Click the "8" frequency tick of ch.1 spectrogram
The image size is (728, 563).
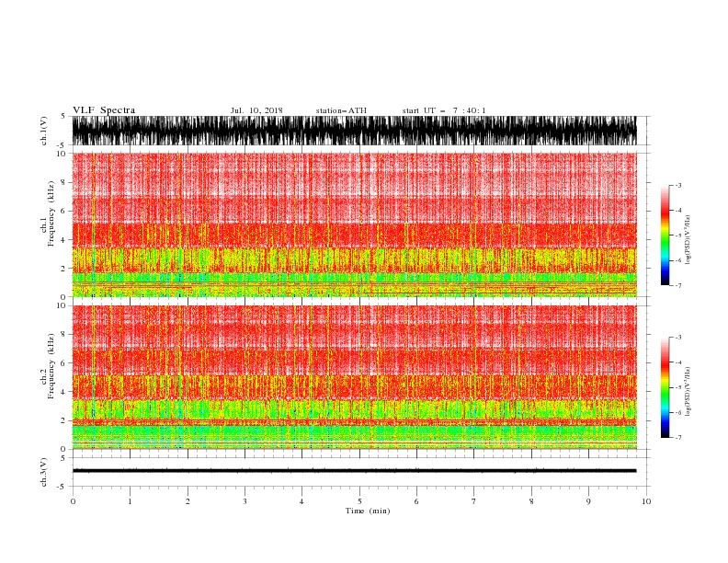point(63,182)
